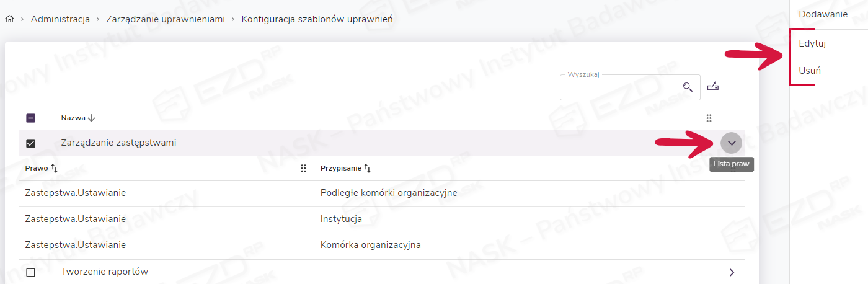868x284 pixels.
Task: Sort by Nazwa using arrow icon
Action: pyautogui.click(x=92, y=118)
